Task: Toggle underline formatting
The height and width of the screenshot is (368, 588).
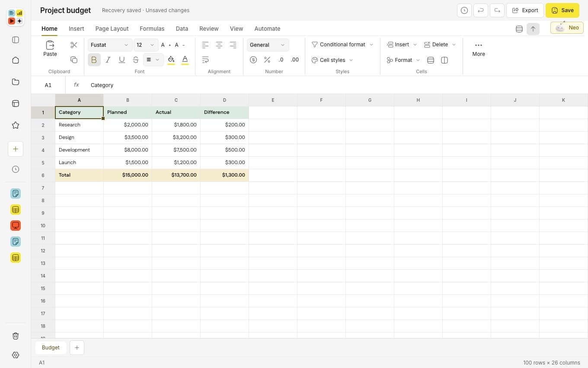Action: [122, 60]
